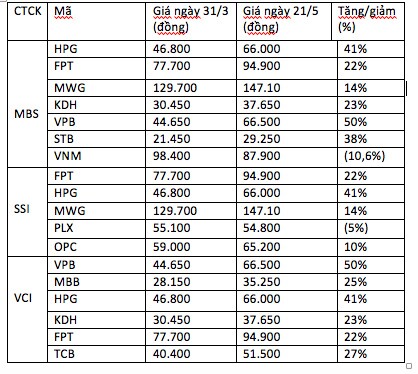Click the OPC stock code cell

point(96,247)
